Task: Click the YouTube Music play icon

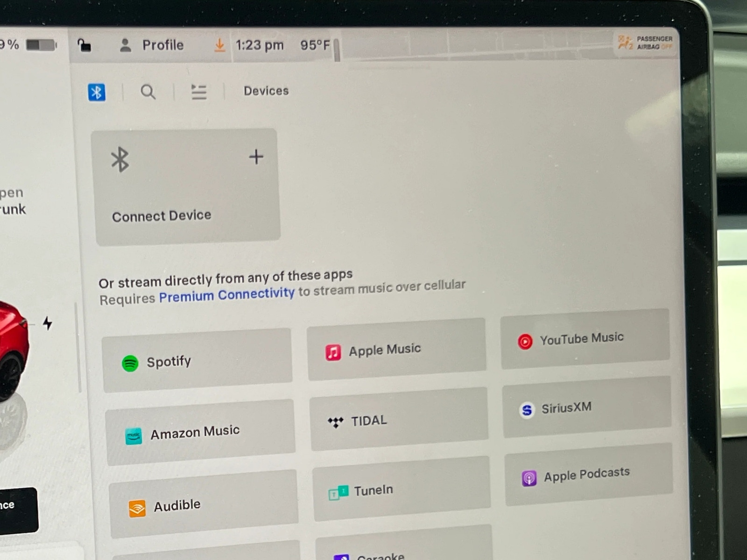Action: tap(525, 342)
